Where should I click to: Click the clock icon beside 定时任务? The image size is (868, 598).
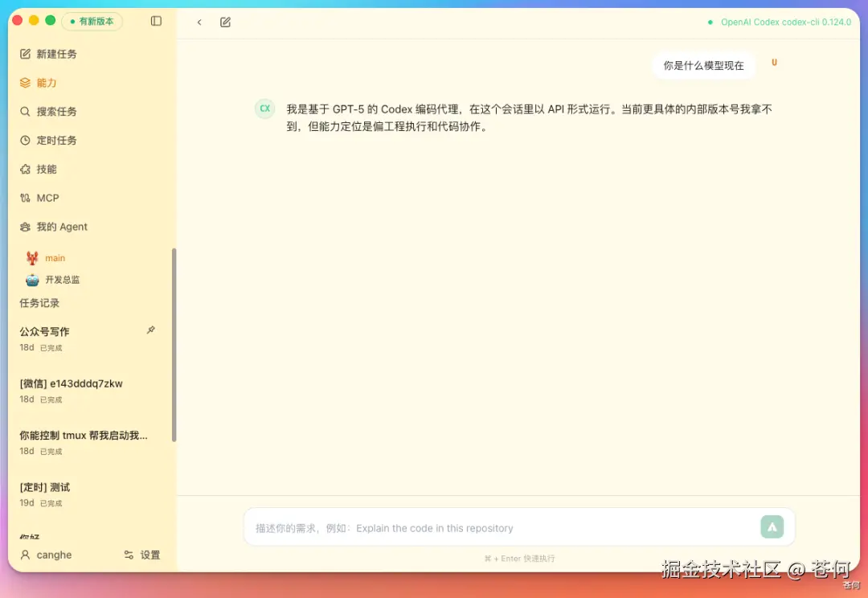tap(25, 140)
